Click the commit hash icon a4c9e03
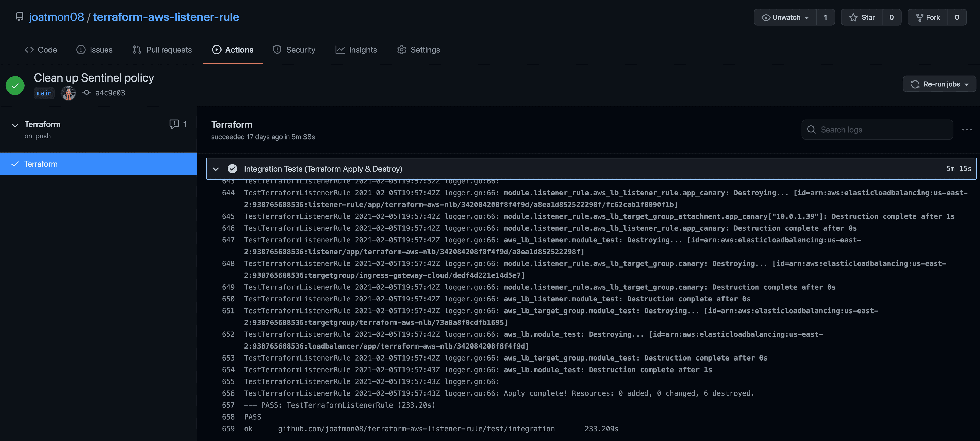This screenshot has height=441, width=980. pyautogui.click(x=87, y=92)
